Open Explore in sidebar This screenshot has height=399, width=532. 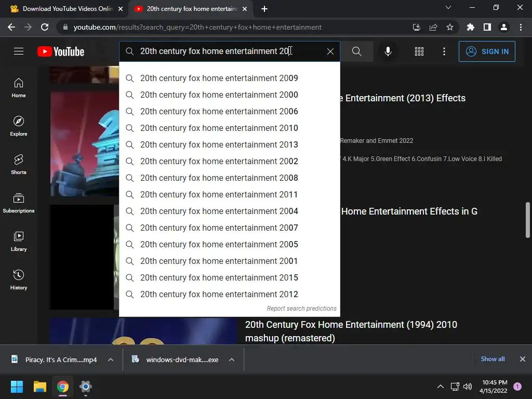point(19,126)
